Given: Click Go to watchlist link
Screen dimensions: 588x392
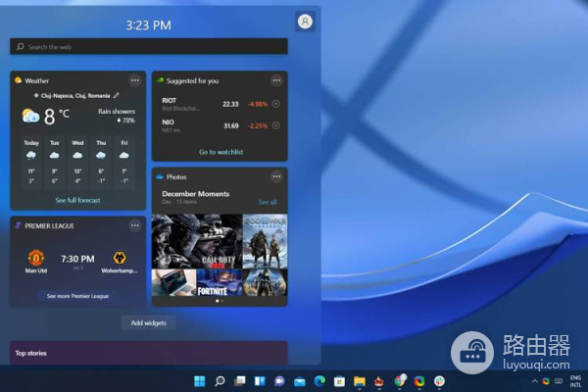Looking at the screenshot, I should [220, 152].
